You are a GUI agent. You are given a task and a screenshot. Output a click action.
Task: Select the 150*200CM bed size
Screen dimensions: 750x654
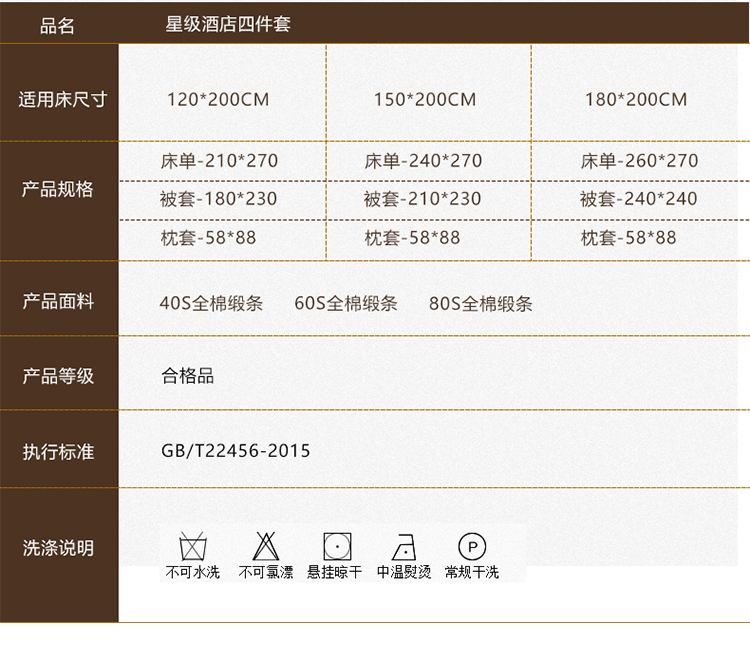point(425,99)
